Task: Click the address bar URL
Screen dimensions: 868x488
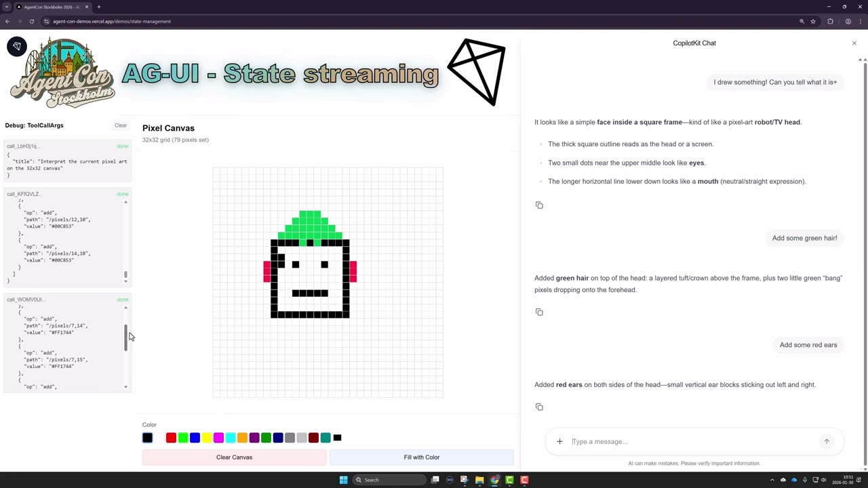Action: (x=112, y=21)
